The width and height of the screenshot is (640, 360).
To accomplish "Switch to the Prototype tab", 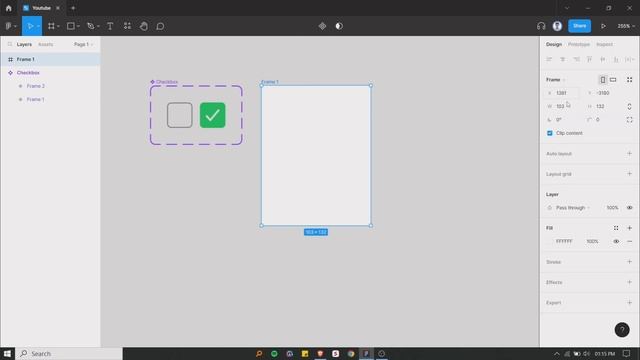I will click(x=579, y=44).
